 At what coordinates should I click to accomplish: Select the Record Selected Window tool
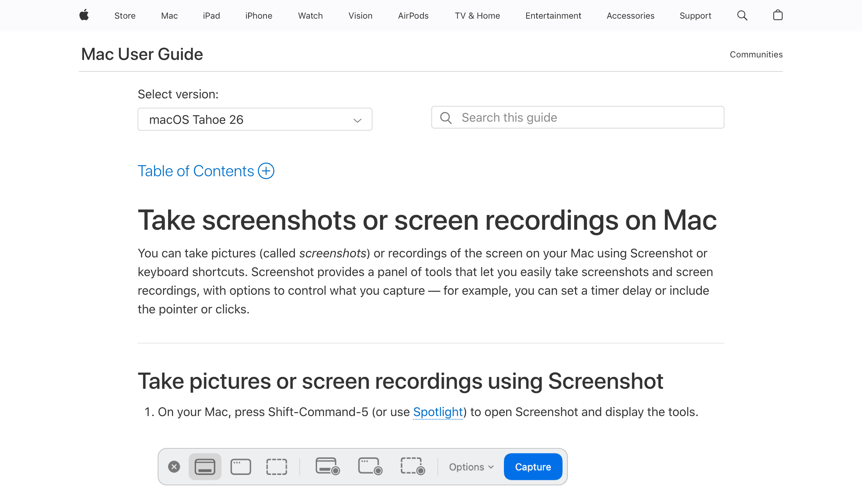point(370,467)
